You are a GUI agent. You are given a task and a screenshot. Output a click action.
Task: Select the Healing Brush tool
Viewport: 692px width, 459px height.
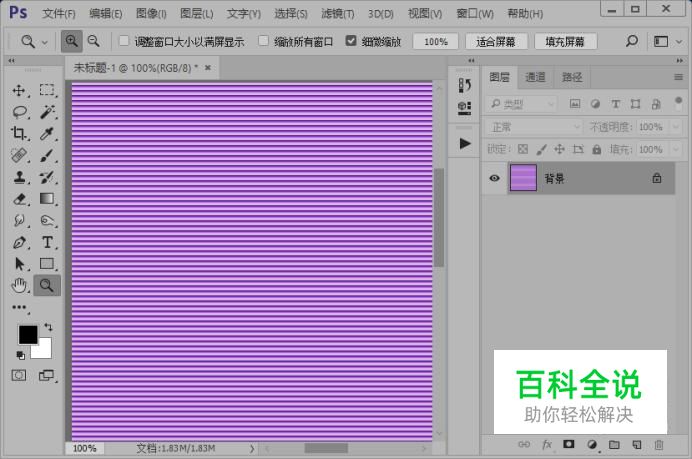tap(19, 155)
